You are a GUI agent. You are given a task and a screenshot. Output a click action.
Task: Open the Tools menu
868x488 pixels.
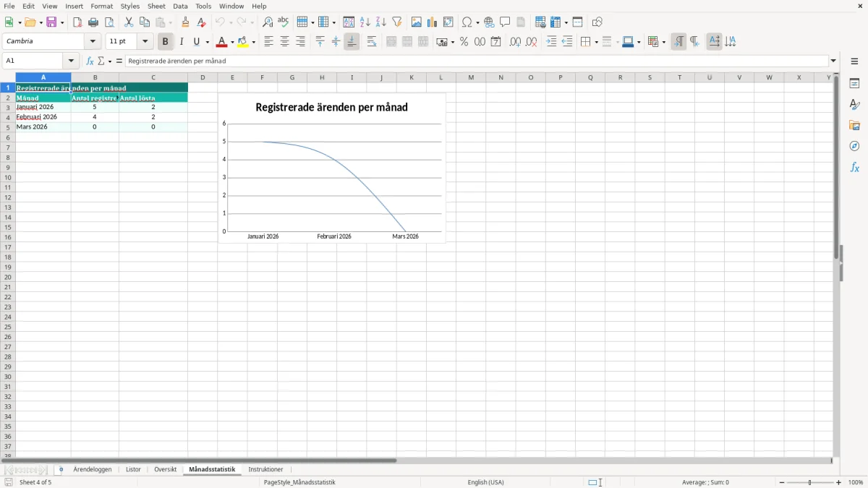point(203,6)
